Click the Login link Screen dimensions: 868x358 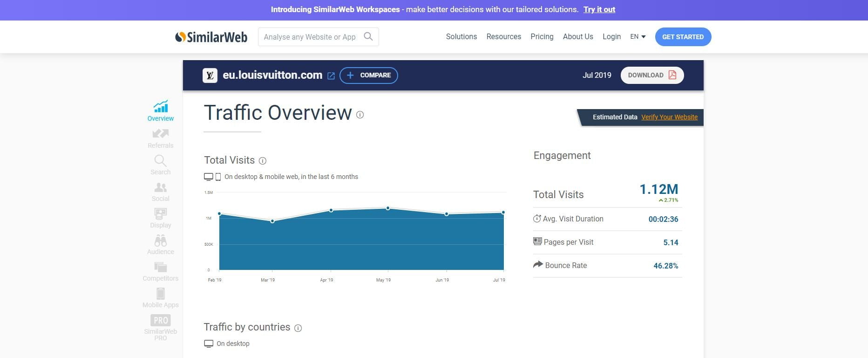coord(611,36)
